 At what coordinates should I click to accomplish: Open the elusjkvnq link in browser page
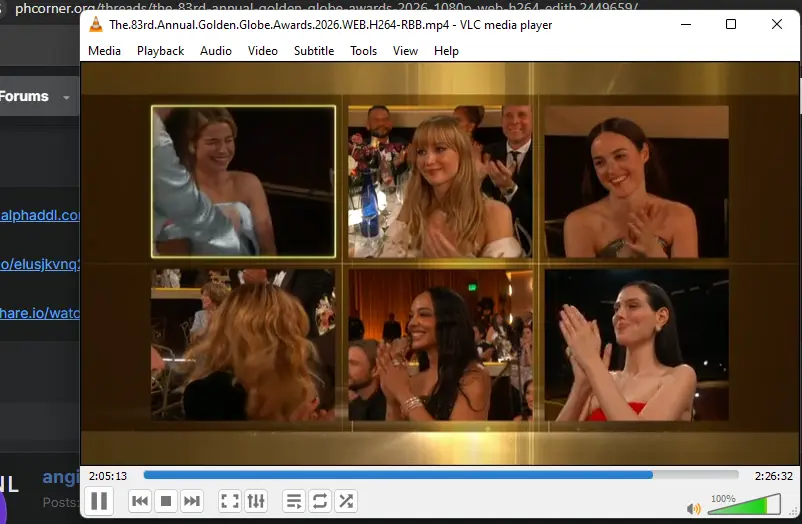pyautogui.click(x=40, y=264)
